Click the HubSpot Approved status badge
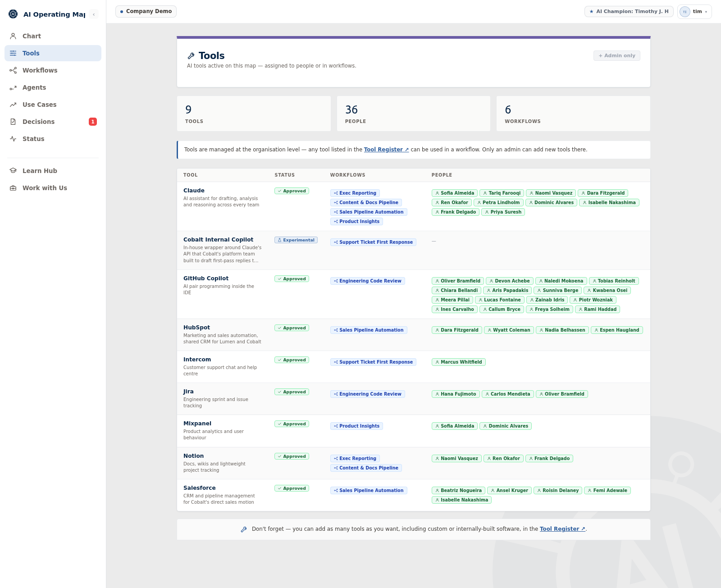This screenshot has width=721, height=588. [292, 328]
